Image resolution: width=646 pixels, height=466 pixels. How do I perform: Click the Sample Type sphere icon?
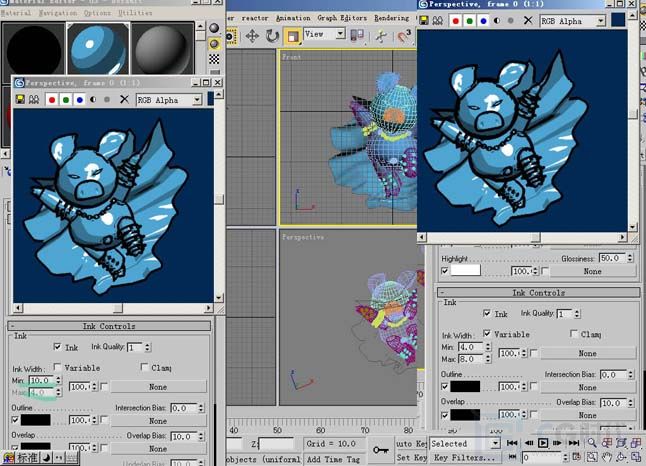[x=214, y=28]
